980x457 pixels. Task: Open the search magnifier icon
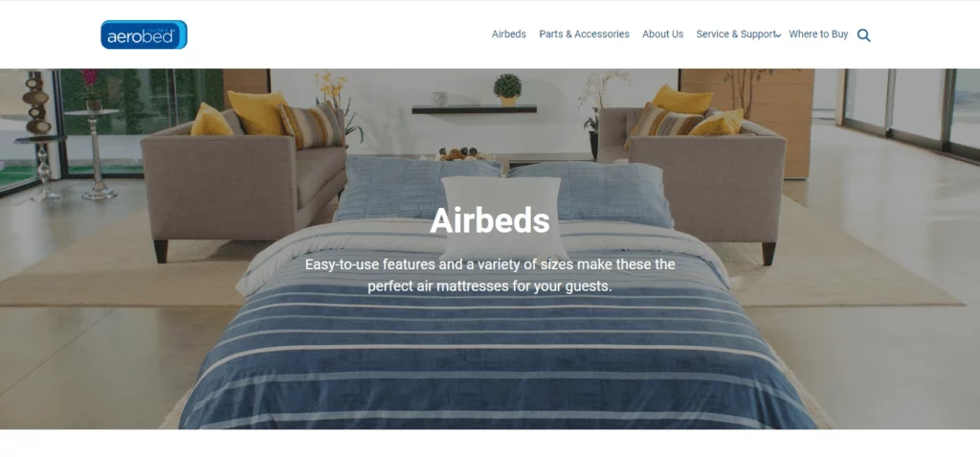(x=864, y=35)
